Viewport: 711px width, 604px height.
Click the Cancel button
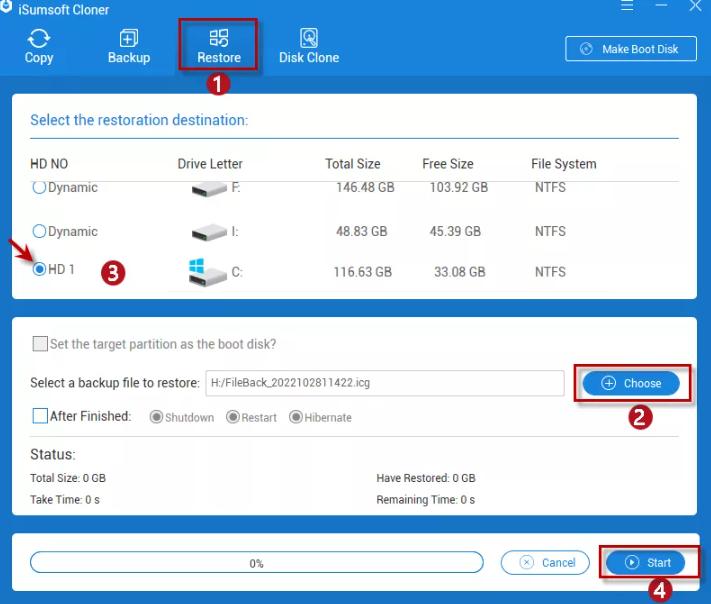[x=545, y=563]
